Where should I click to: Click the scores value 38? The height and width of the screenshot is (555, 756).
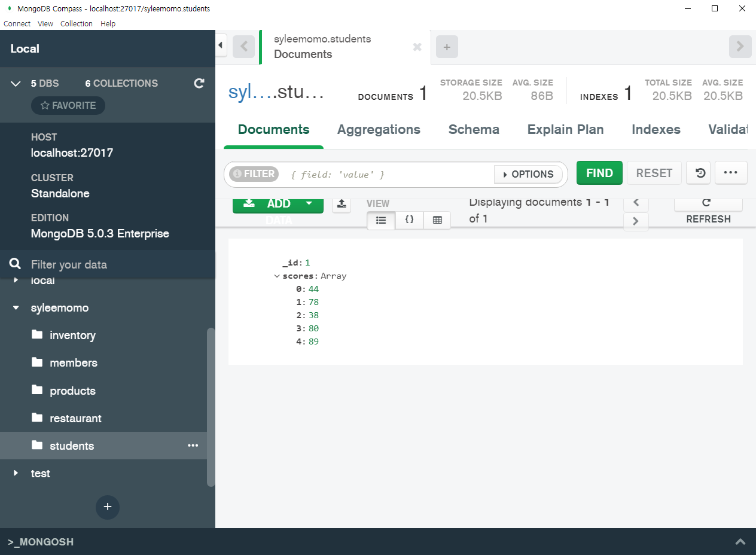pyautogui.click(x=313, y=315)
